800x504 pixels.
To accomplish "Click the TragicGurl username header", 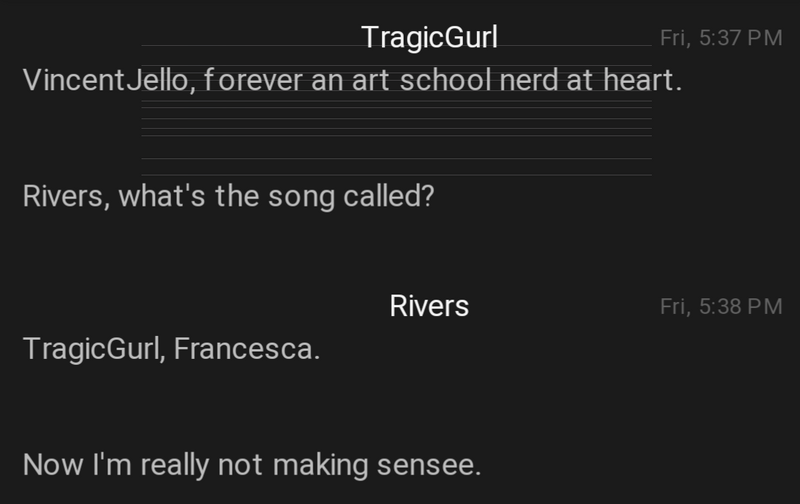I will 429,38.
